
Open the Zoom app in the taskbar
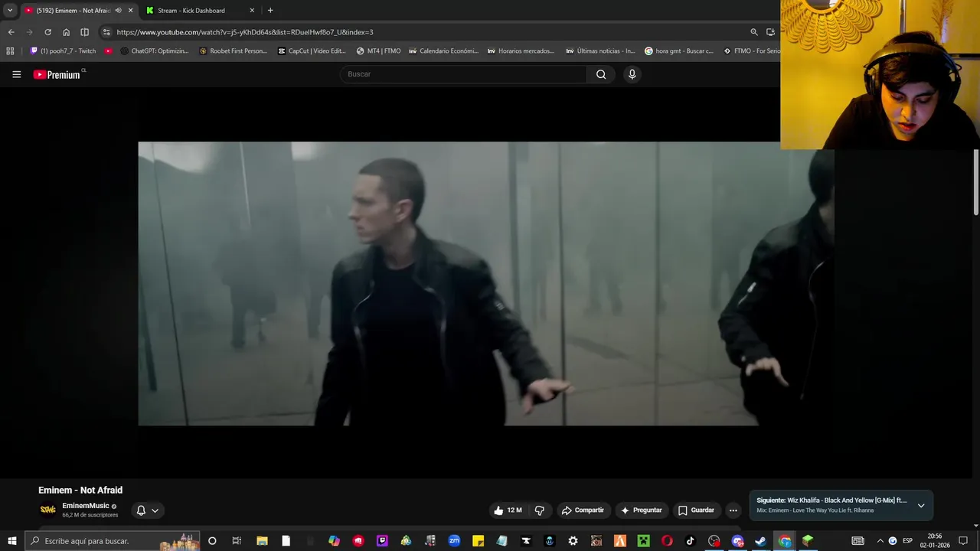point(454,541)
